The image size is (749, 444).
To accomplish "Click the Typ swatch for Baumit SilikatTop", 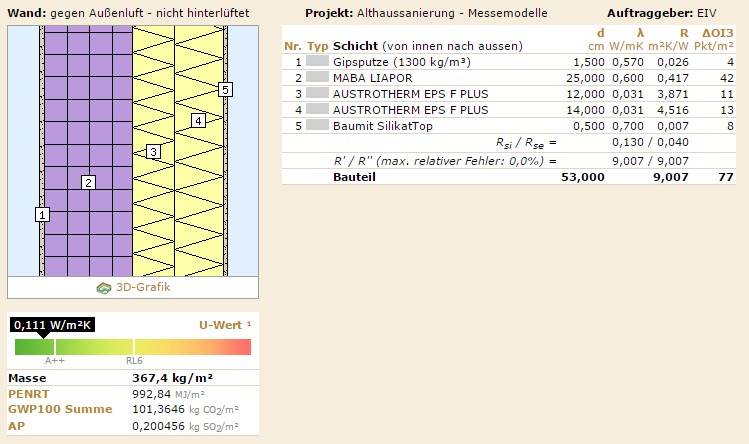I will [317, 125].
